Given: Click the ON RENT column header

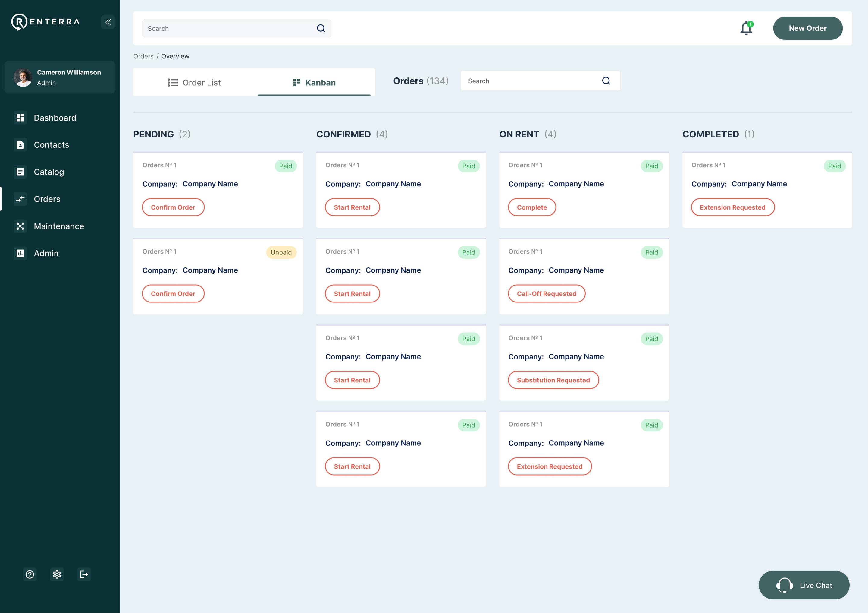Looking at the screenshot, I should [528, 134].
